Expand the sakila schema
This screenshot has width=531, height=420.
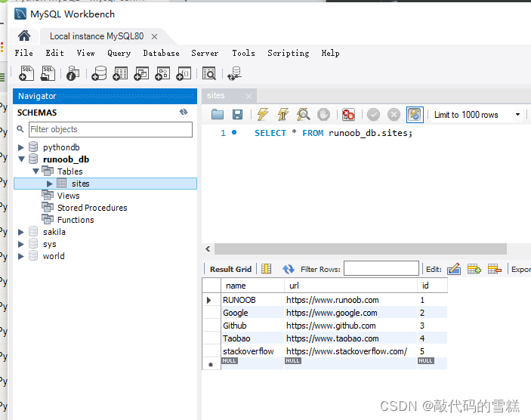tap(21, 232)
